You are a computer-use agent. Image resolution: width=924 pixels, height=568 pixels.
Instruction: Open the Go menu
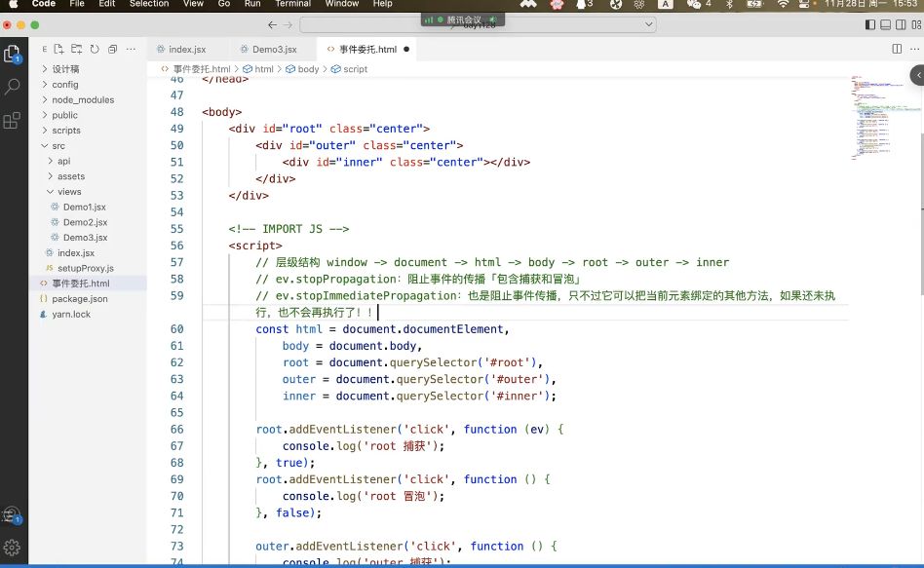point(224,4)
